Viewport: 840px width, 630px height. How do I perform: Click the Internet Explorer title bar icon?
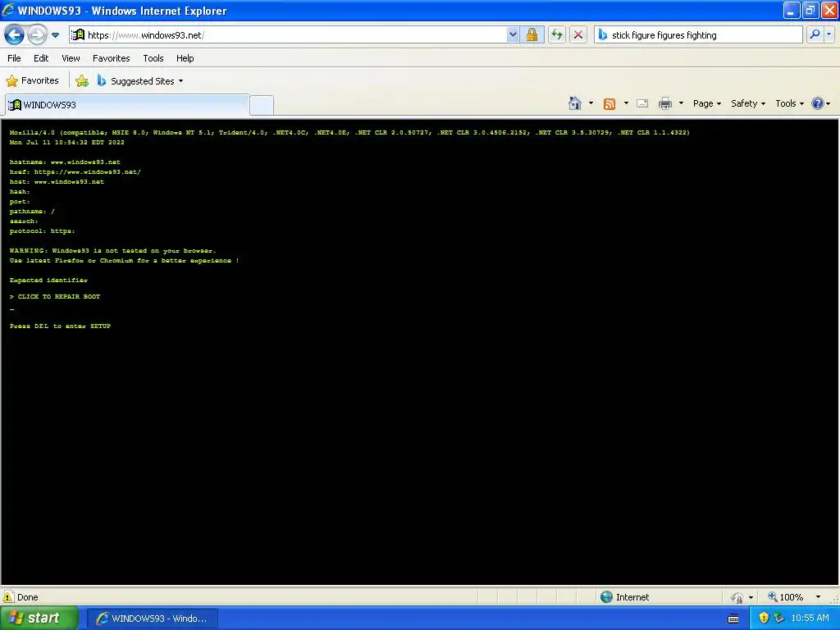[8, 10]
